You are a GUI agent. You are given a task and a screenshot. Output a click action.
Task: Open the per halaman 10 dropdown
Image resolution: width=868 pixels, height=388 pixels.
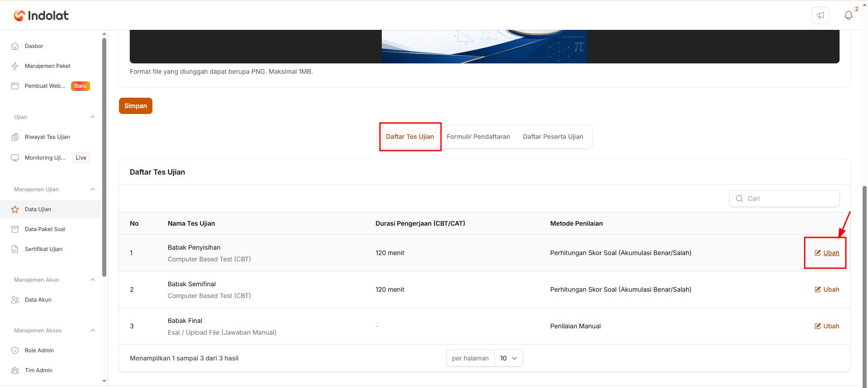coord(509,358)
